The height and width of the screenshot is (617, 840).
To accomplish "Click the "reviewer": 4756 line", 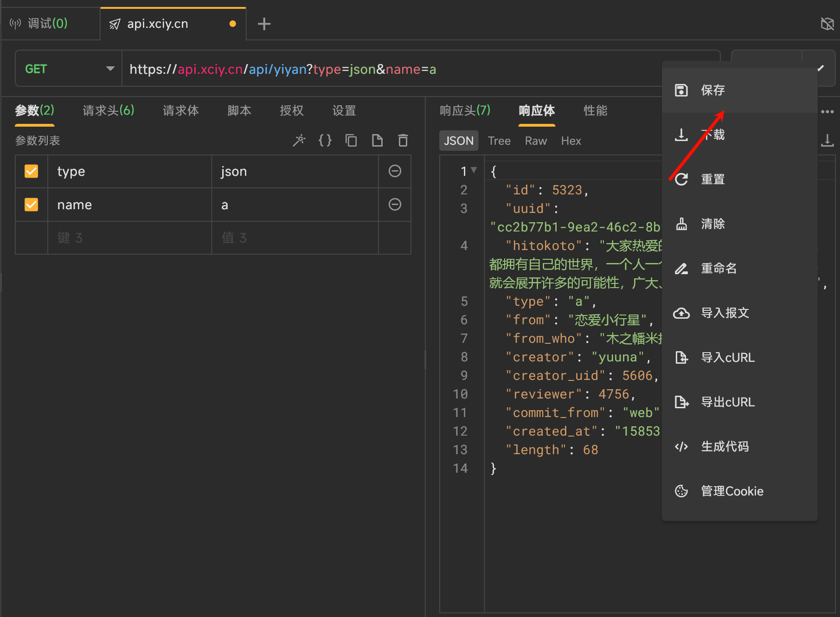I will (x=571, y=394).
